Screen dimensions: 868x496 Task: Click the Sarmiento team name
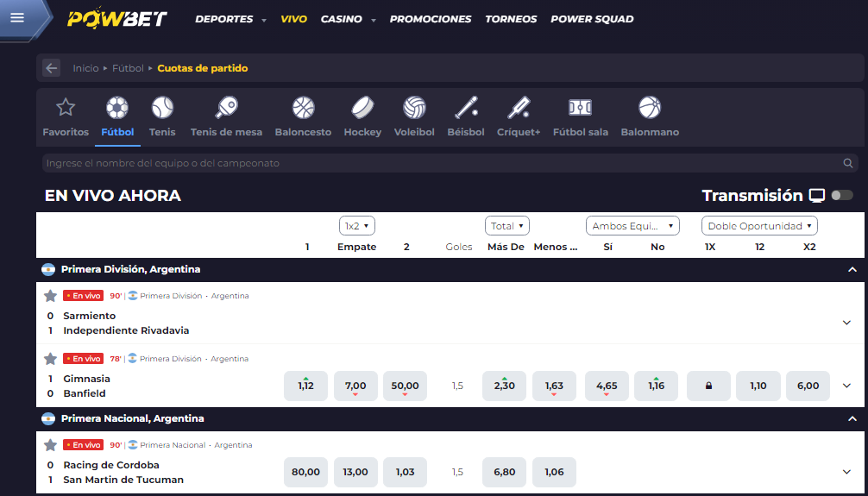(90, 316)
